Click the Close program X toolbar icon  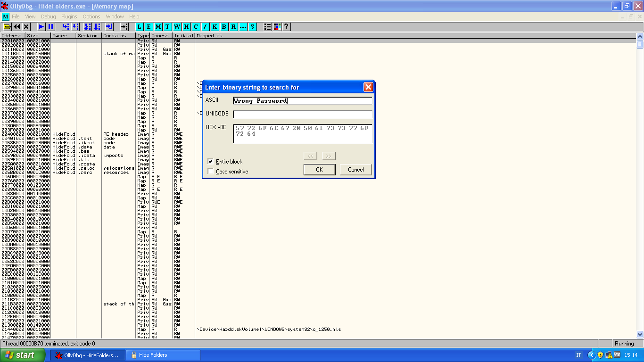26,27
